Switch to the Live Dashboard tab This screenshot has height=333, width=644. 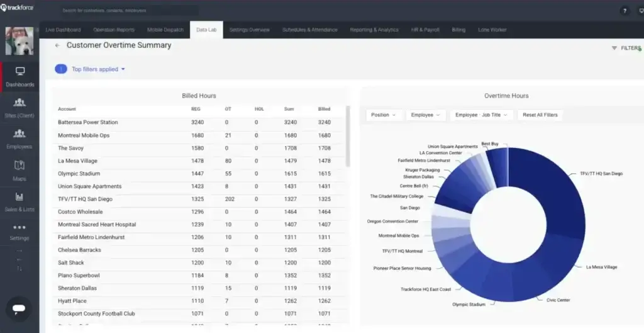(63, 30)
